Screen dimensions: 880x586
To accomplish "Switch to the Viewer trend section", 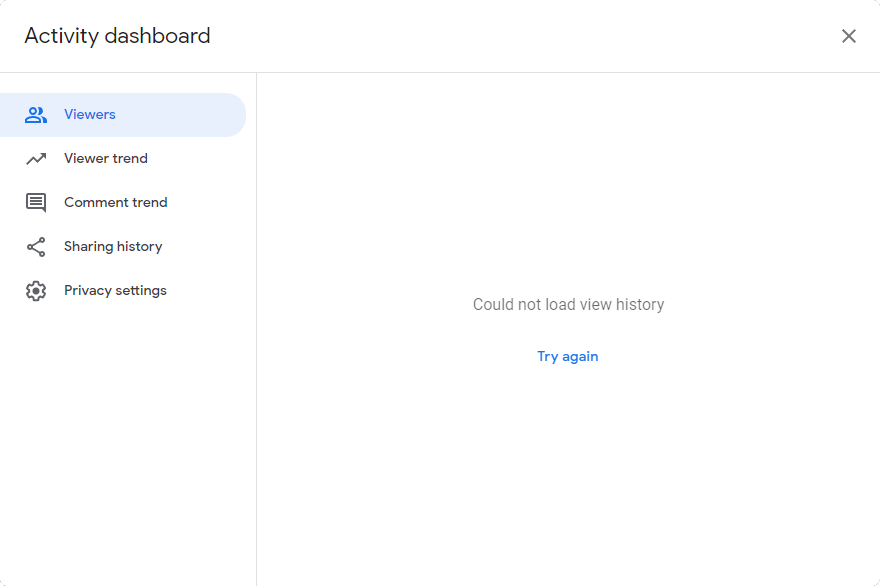I will 105,158.
